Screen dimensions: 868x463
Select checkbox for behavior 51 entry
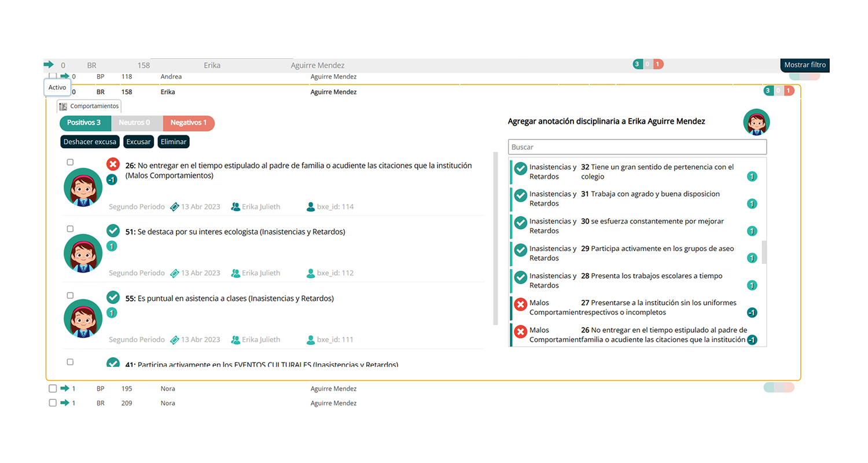tap(70, 229)
